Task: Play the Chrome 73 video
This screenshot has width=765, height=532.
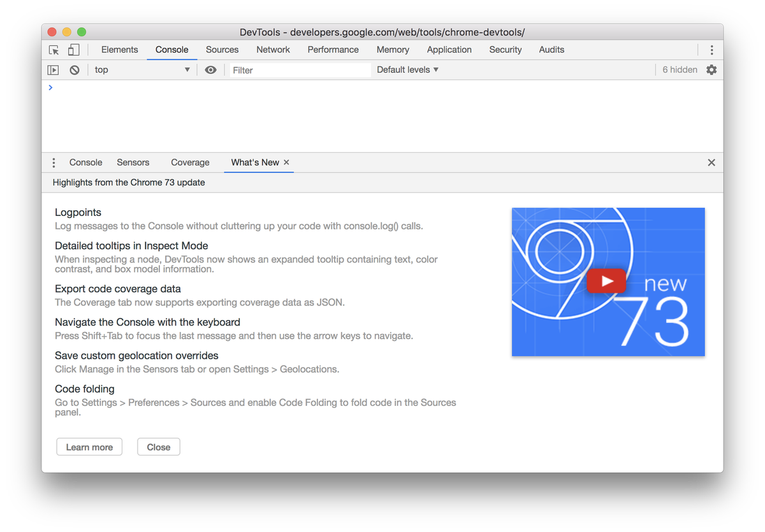Action: pyautogui.click(x=606, y=281)
